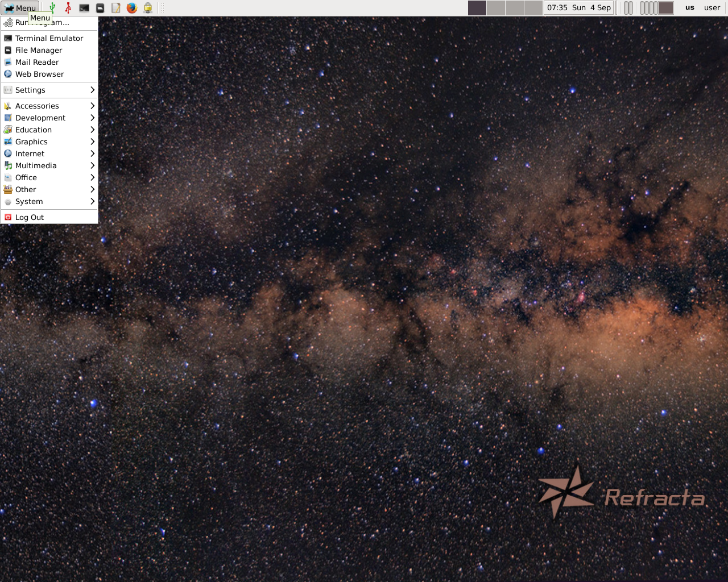The image size is (728, 582).
Task: Launch the terminal from the top panel
Action: pos(84,8)
